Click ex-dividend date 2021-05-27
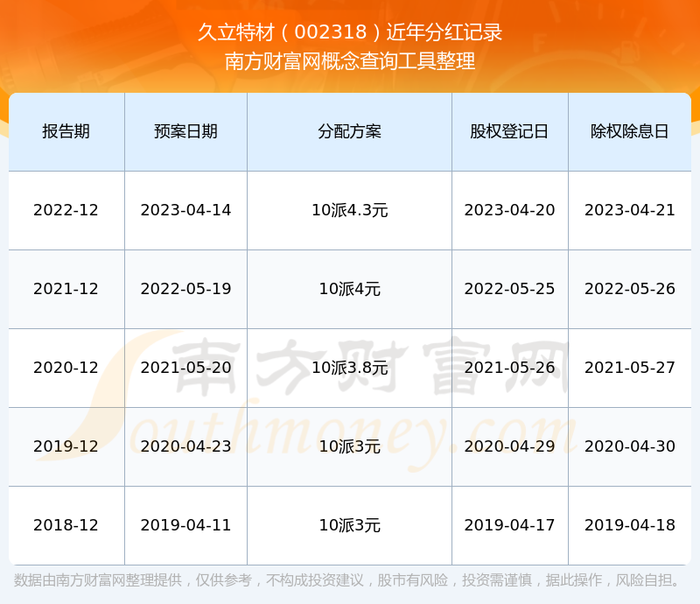The width and height of the screenshot is (700, 604). click(x=629, y=368)
